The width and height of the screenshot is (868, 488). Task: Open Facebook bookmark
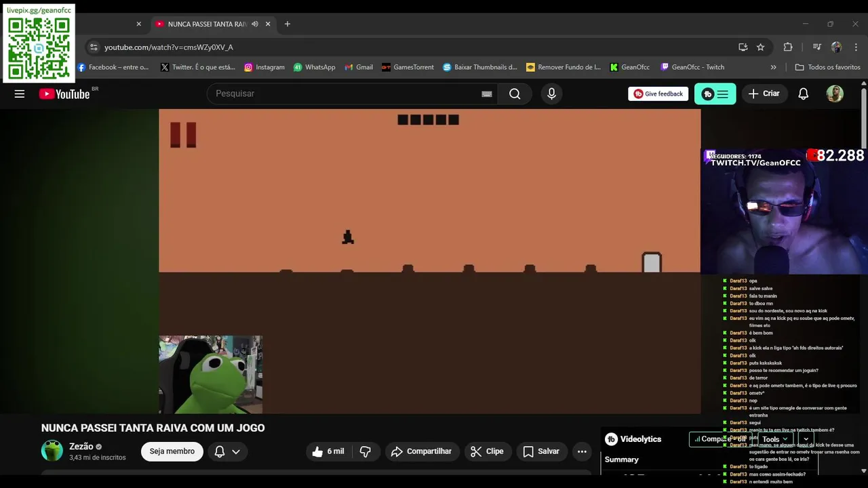point(113,67)
